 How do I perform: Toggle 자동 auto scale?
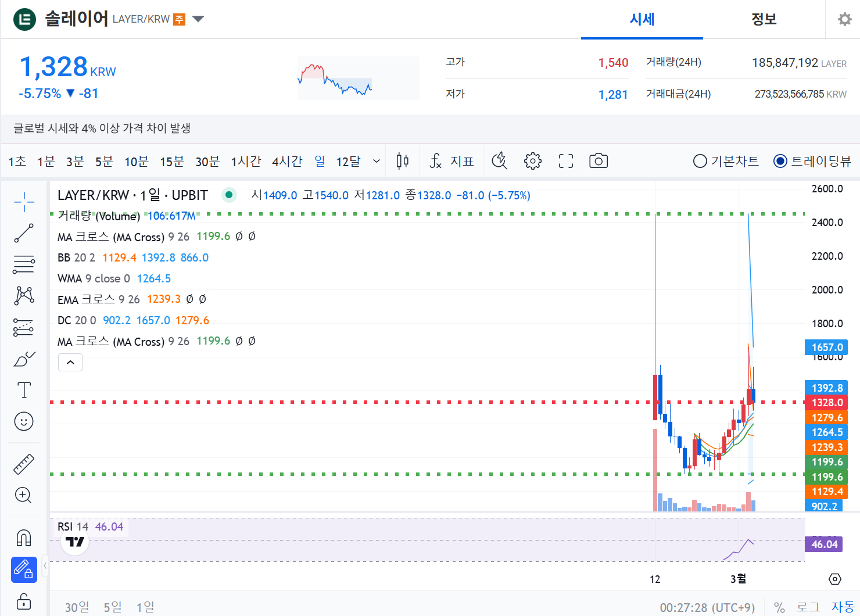pos(843,607)
